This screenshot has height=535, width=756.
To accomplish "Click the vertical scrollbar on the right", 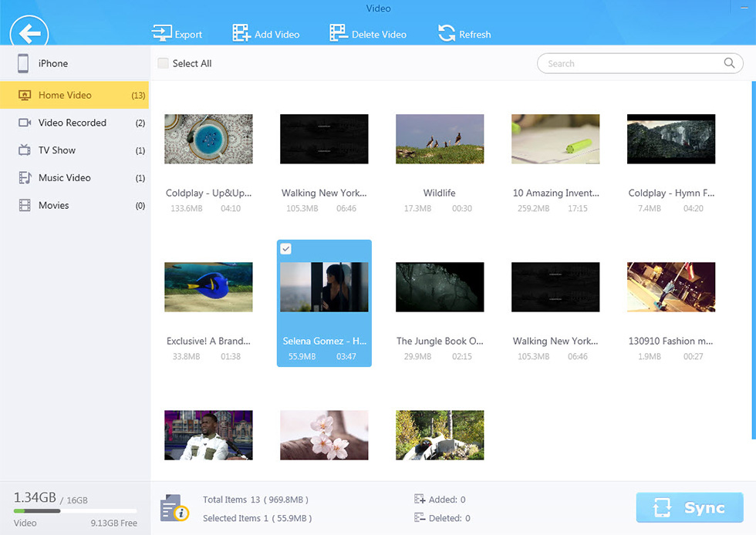I will (x=753, y=261).
